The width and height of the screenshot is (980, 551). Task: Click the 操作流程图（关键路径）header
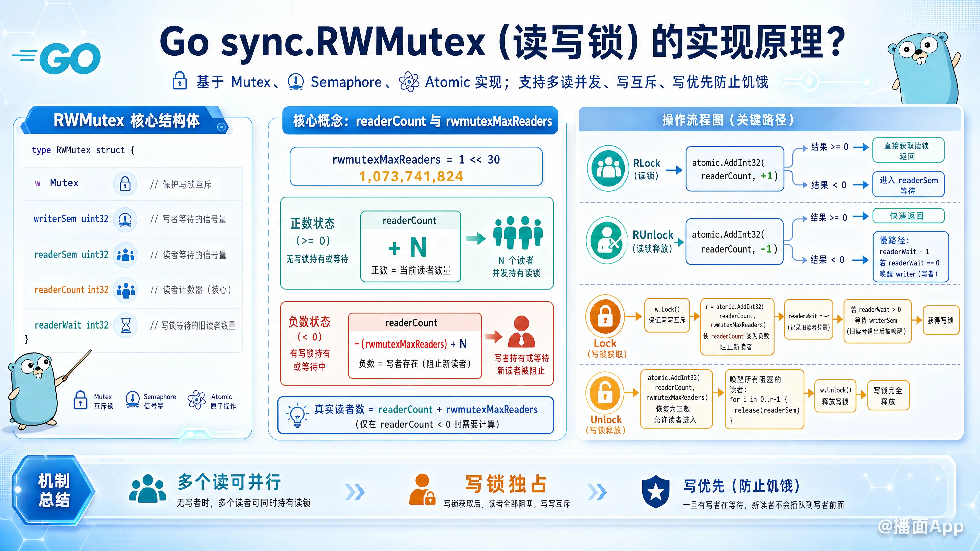click(x=770, y=119)
